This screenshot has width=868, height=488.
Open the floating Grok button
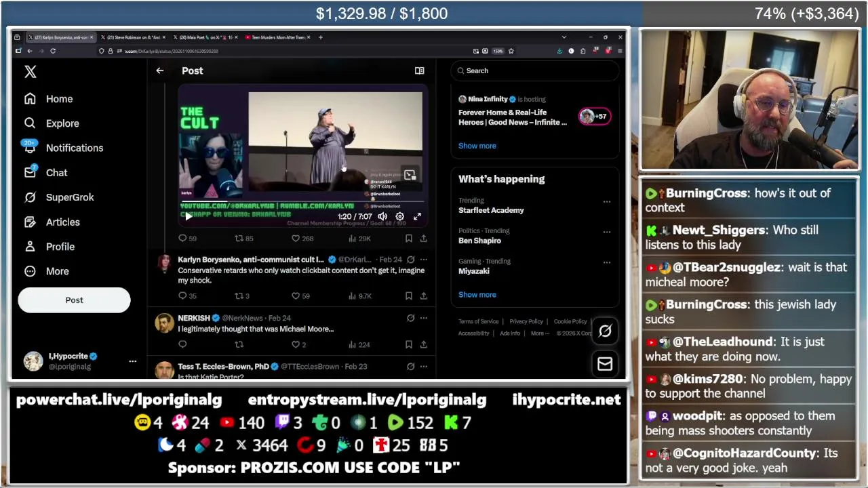click(x=605, y=331)
